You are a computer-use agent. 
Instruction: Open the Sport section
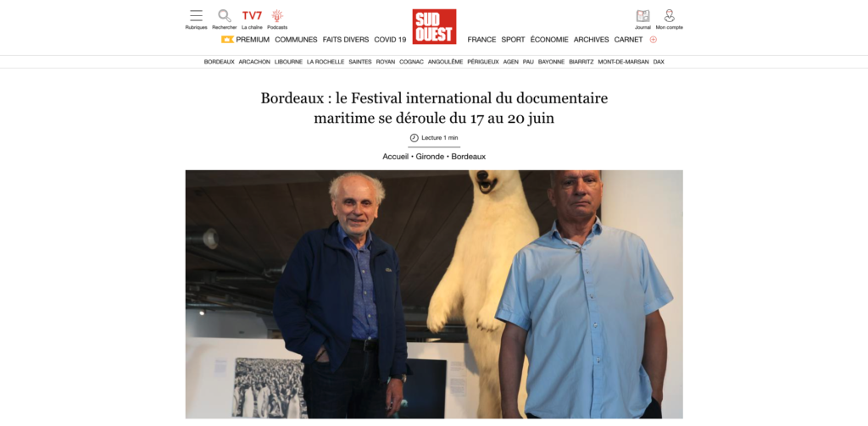point(513,39)
